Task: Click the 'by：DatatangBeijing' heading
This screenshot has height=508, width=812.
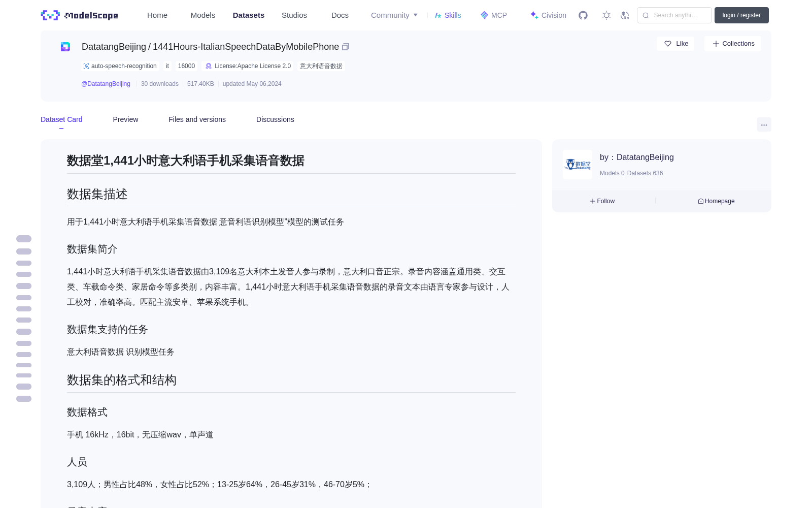Action: 637,157
